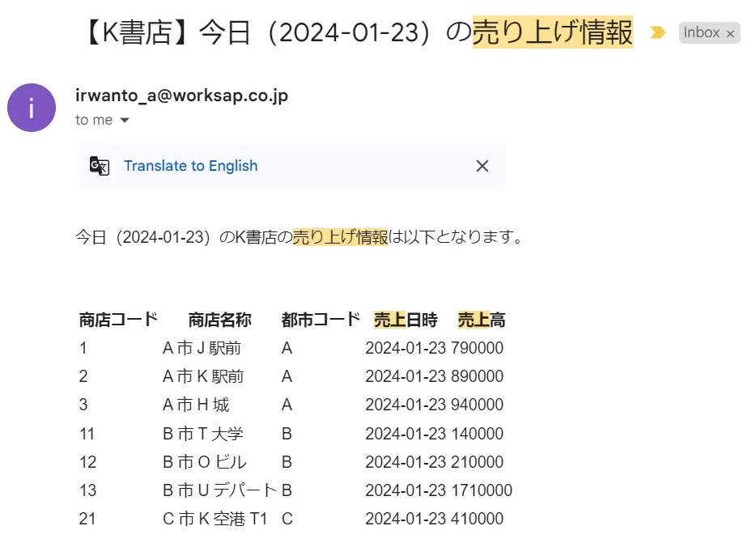This screenshot has height=560, width=756.
Task: Click the X dismissing the translate banner
Action: click(482, 165)
